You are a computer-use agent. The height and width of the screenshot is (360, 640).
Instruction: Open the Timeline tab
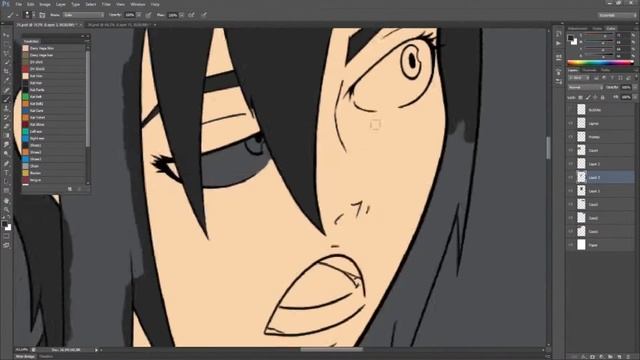(x=46, y=357)
